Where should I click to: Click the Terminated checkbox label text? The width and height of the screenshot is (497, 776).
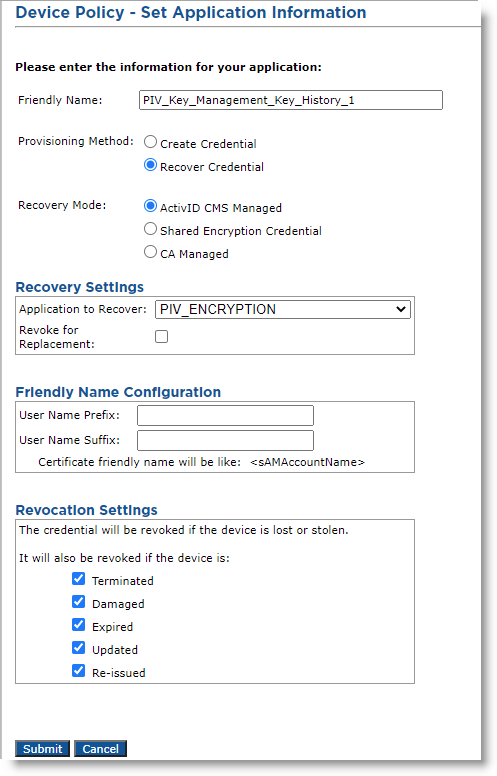[123, 581]
